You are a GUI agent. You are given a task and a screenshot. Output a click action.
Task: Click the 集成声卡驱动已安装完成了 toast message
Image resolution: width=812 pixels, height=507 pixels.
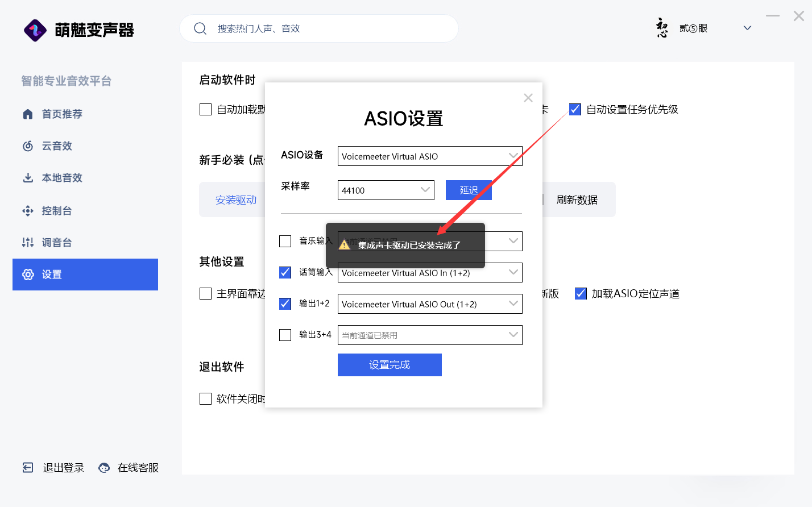[405, 245]
